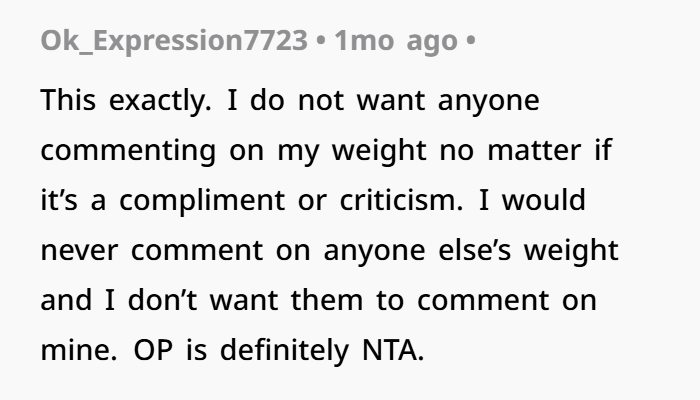Click the words "to comment on" in the fifth line
700x400 pixels.
click(486, 300)
